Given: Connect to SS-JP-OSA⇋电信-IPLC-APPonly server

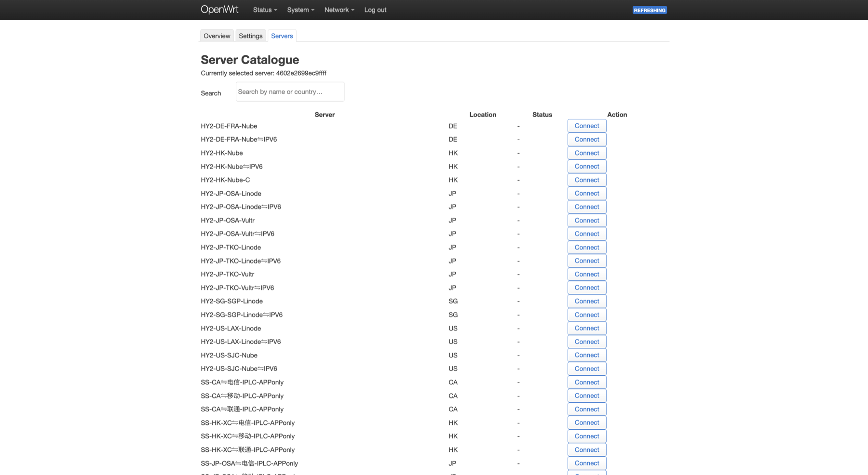Looking at the screenshot, I should click(x=587, y=463).
